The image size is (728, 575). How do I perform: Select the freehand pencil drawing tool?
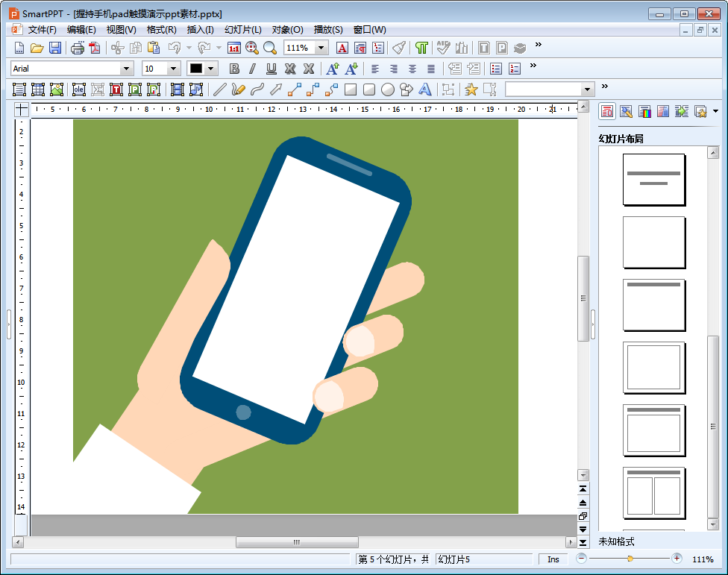click(238, 89)
